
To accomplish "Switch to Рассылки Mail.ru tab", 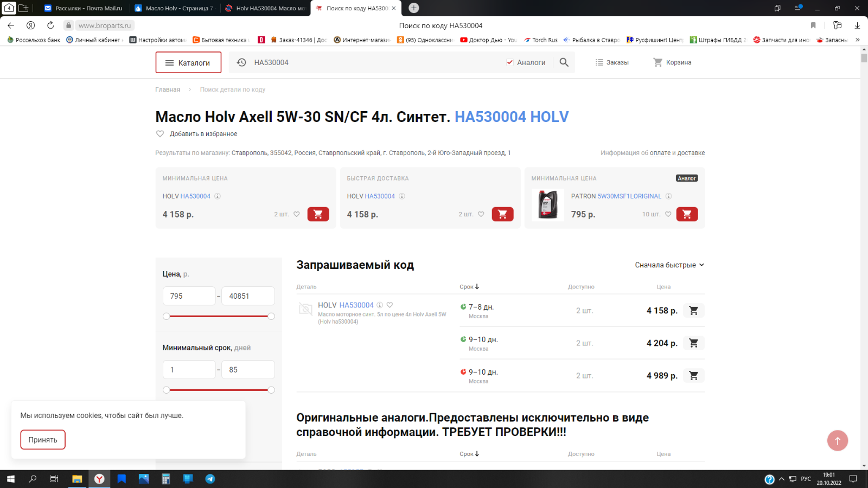I will tap(84, 8).
